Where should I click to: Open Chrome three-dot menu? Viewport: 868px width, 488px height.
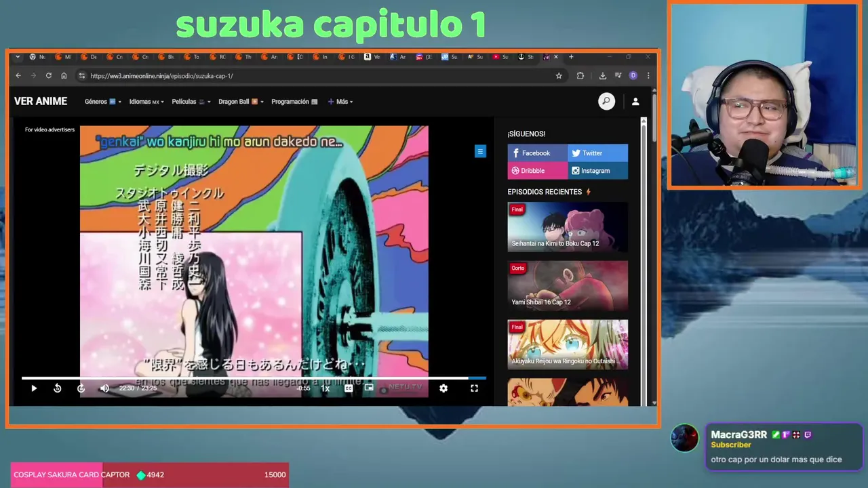[648, 76]
